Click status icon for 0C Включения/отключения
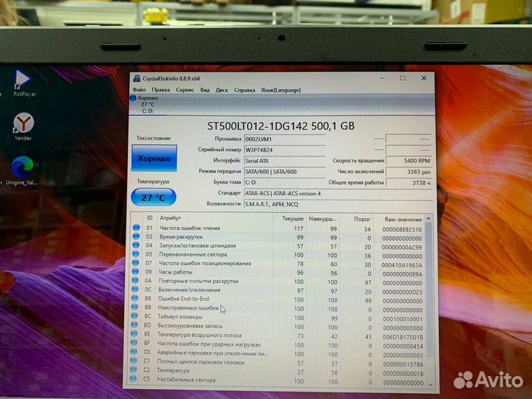The height and width of the screenshot is (399, 532). (135, 290)
